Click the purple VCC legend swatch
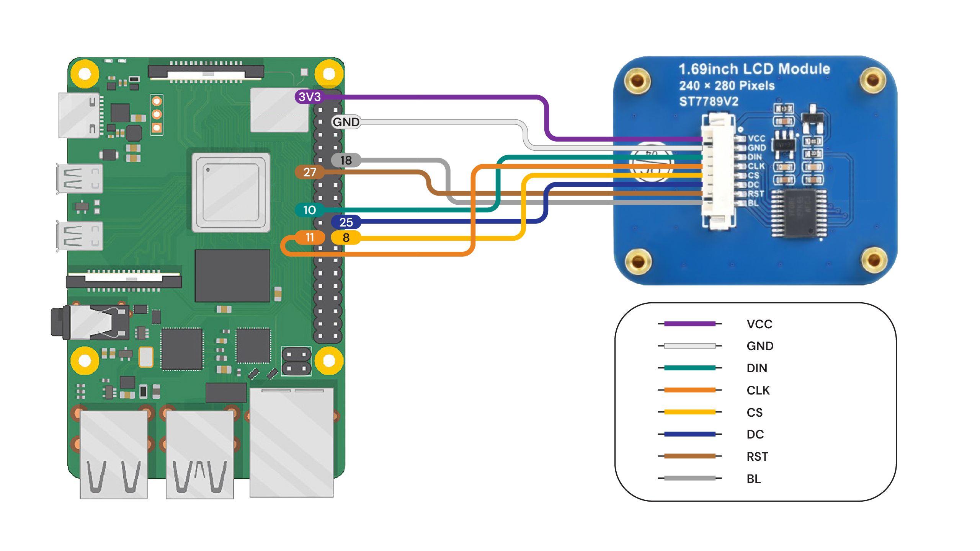The height and width of the screenshot is (551, 980). point(689,324)
